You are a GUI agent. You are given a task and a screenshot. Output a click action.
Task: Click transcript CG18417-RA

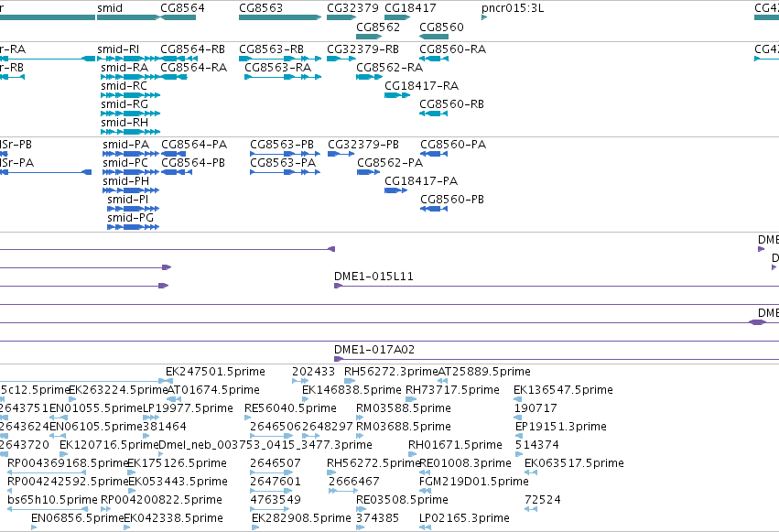[397, 95]
